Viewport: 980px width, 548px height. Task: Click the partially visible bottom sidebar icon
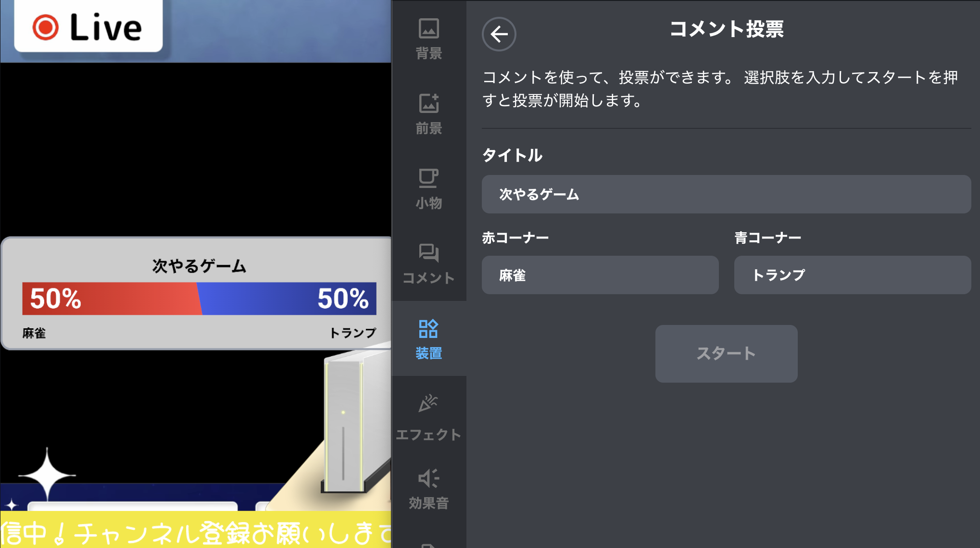pos(428,544)
